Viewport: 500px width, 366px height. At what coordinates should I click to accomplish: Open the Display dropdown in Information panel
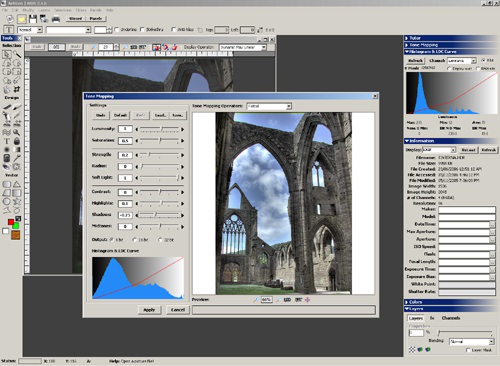(439, 150)
